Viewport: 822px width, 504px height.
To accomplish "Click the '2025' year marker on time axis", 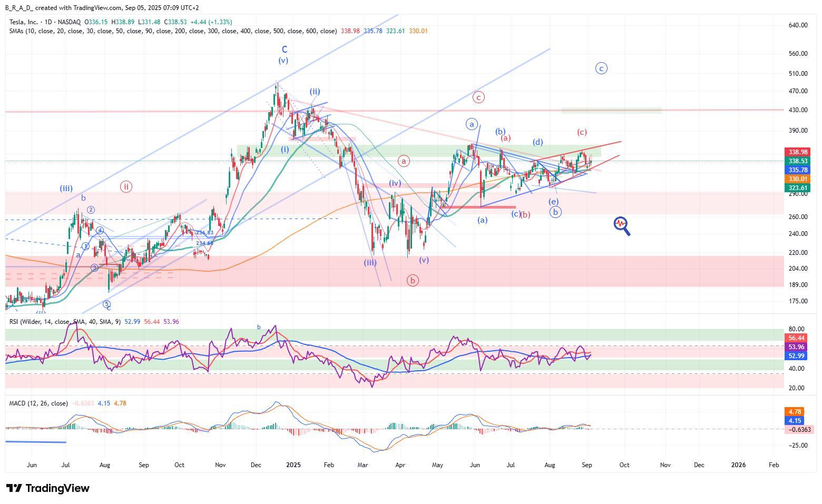I will point(293,465).
